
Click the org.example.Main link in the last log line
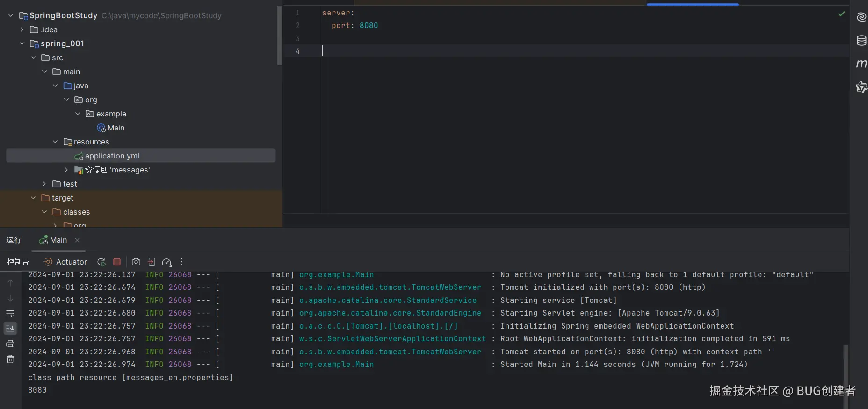coord(336,365)
